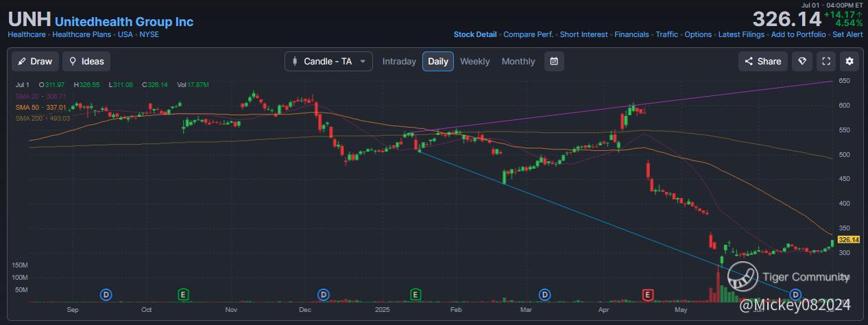
Task: Click the UNH ticker symbol
Action: coord(29,20)
